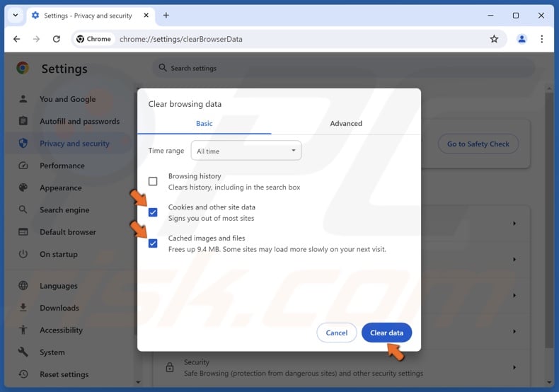Open a new tab with plus button

(x=166, y=16)
